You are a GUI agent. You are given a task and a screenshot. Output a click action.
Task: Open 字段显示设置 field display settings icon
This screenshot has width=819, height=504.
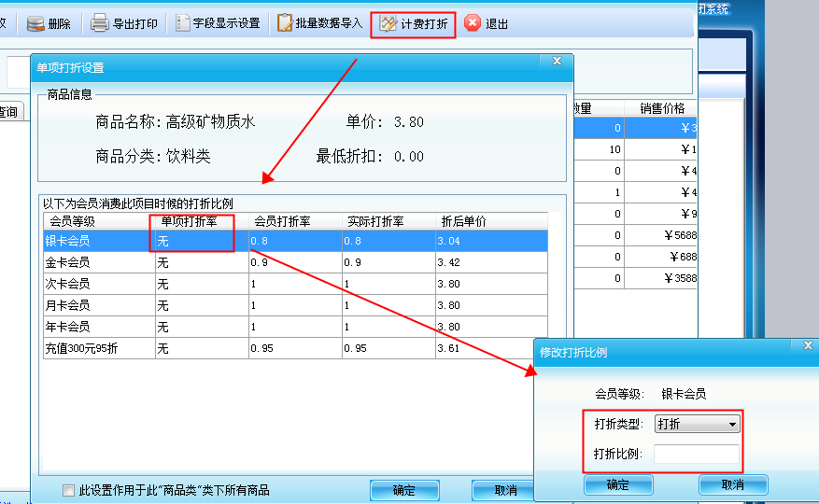[x=182, y=23]
